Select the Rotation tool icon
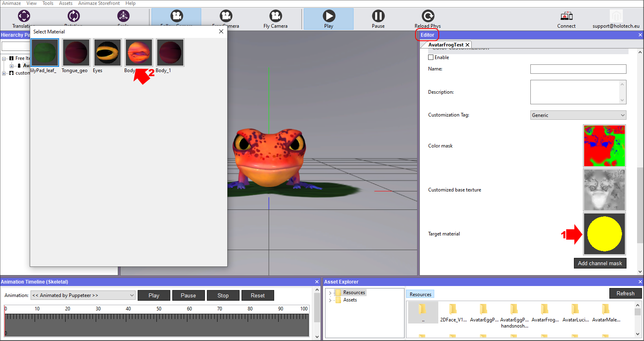 click(x=74, y=16)
